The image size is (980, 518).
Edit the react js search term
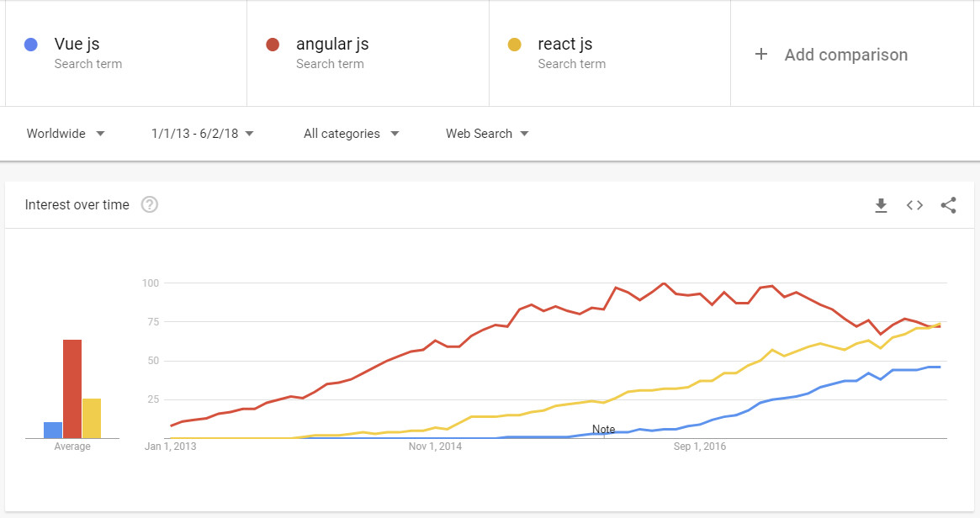click(x=565, y=44)
